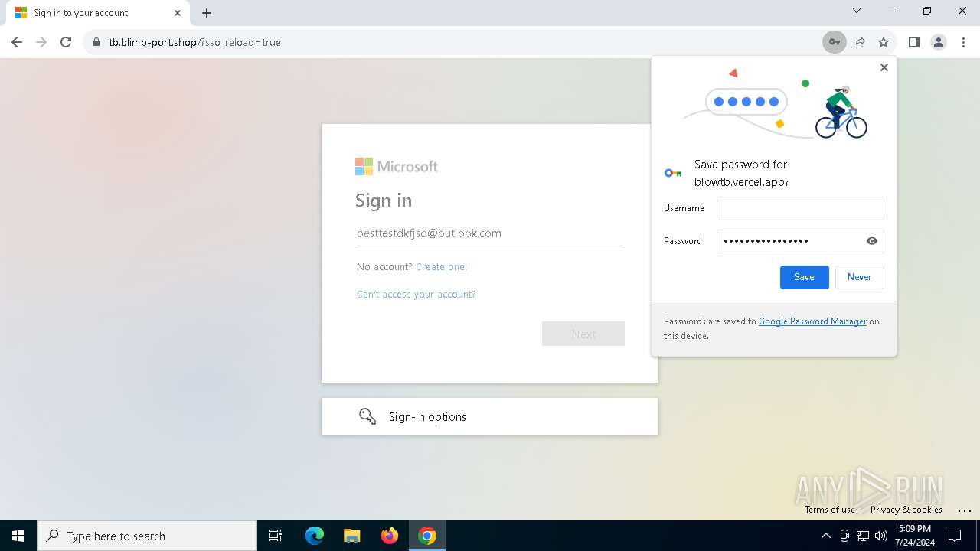Save the password
980x551 pixels.
[x=805, y=277]
